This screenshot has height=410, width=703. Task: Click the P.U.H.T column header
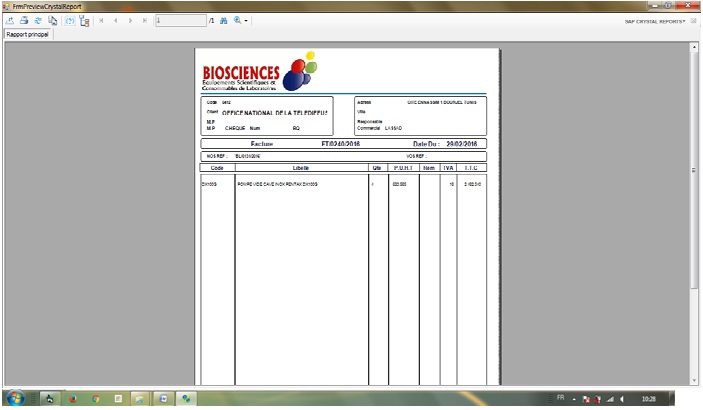point(403,168)
